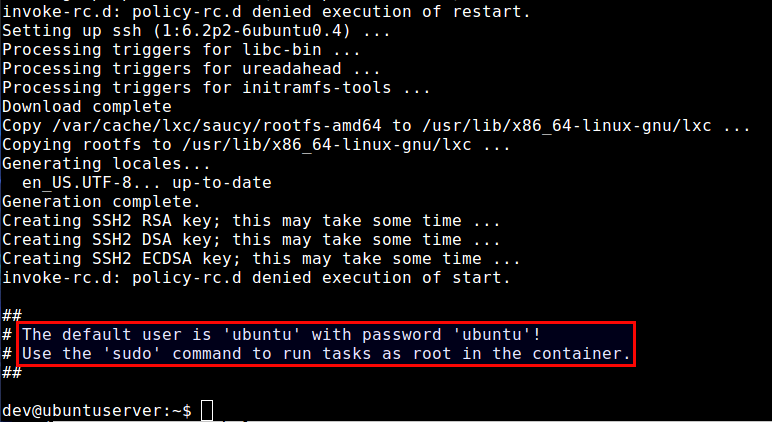Click the 'Setting up ssh' line
Screen dimensions: 772x422
[196, 31]
